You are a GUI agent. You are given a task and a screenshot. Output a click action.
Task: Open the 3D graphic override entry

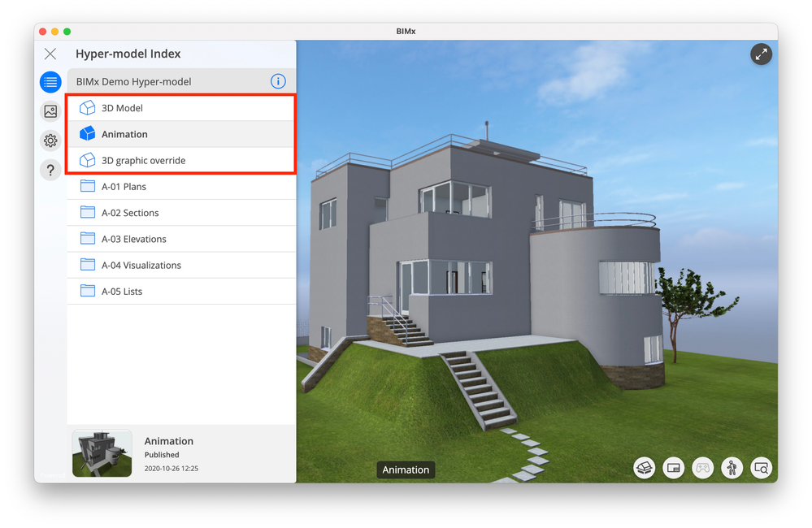pos(181,161)
